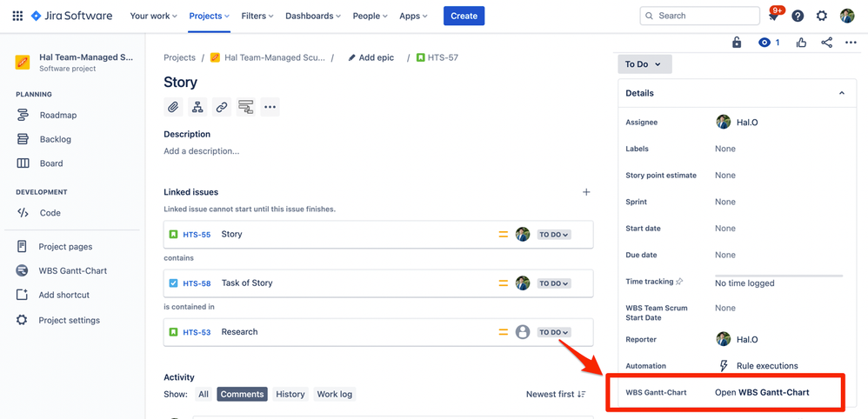Open the Filters dropdown menu
The image size is (868, 419).
(257, 16)
